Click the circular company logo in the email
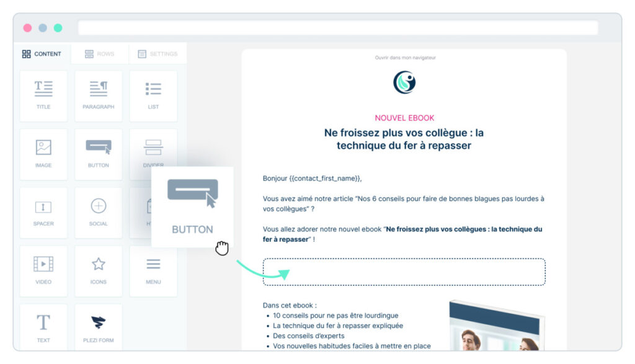635x364 pixels. click(404, 81)
